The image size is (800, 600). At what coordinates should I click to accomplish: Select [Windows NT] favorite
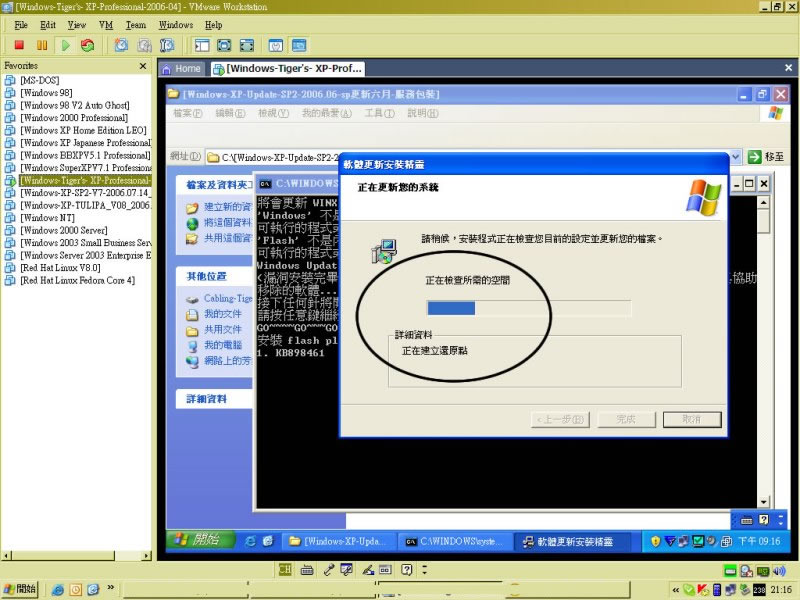coord(47,218)
